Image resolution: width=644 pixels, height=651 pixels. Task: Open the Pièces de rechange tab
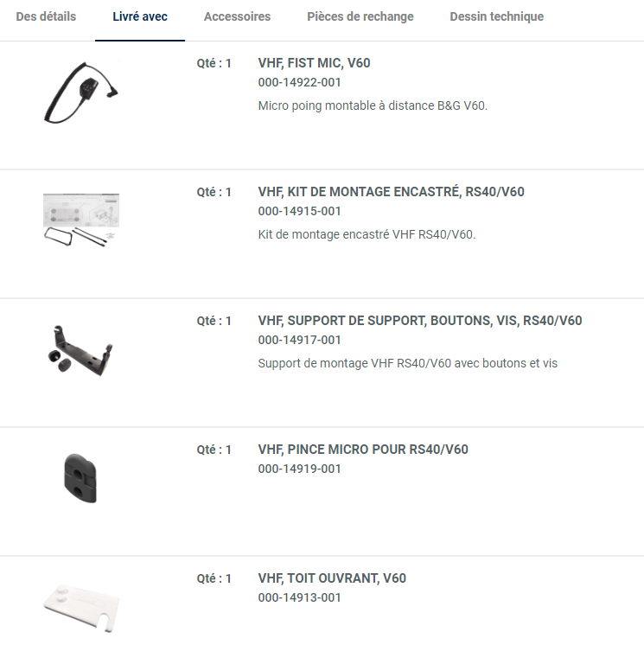click(360, 16)
